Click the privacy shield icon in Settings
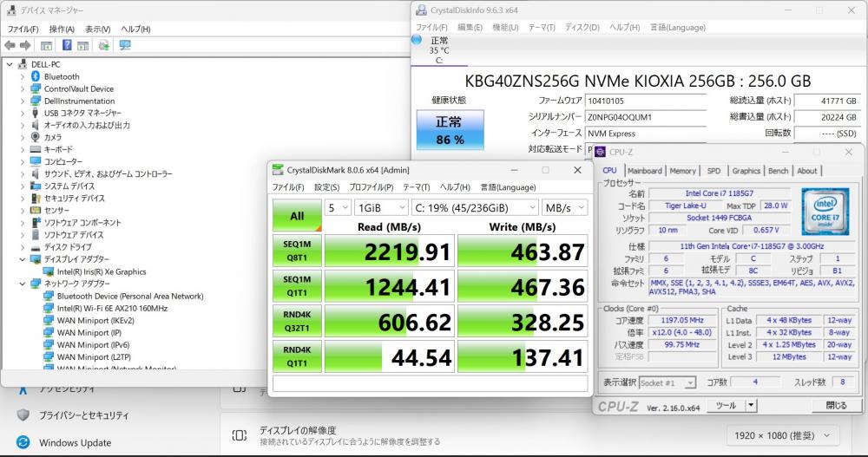This screenshot has width=868, height=457. 23,415
